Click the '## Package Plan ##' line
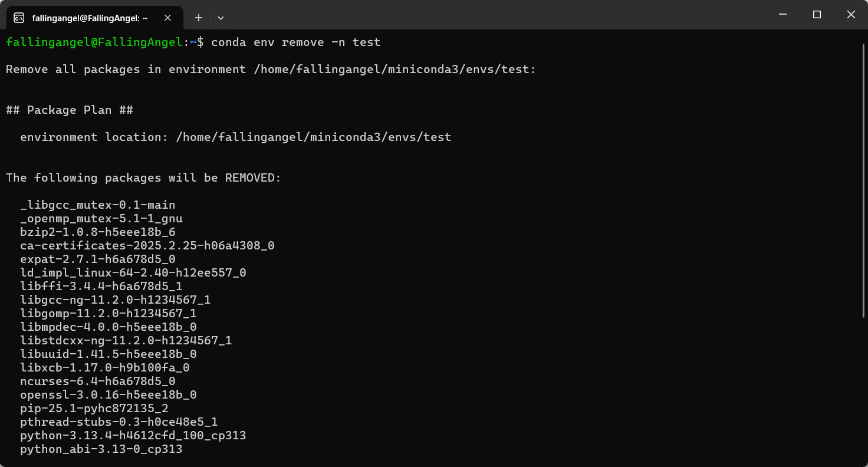This screenshot has width=868, height=467. click(70, 110)
